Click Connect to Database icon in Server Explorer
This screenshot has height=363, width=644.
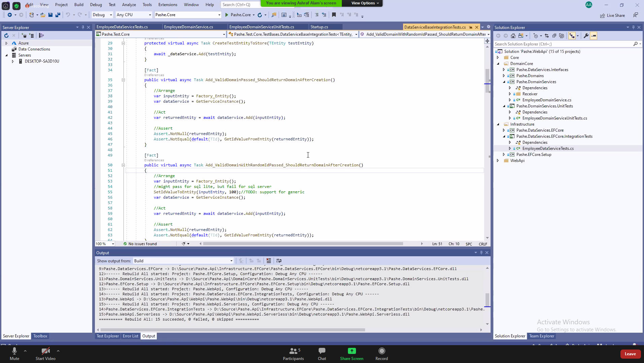(x=24, y=35)
